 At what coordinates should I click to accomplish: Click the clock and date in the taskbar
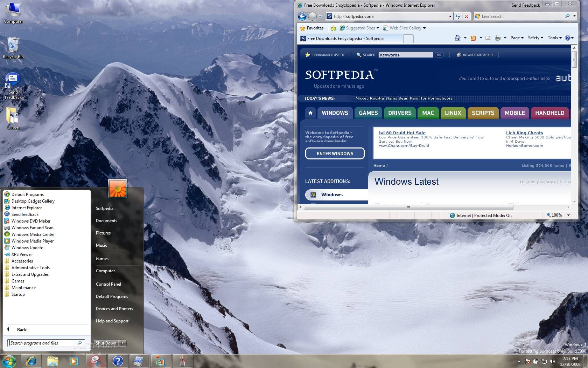click(x=570, y=361)
